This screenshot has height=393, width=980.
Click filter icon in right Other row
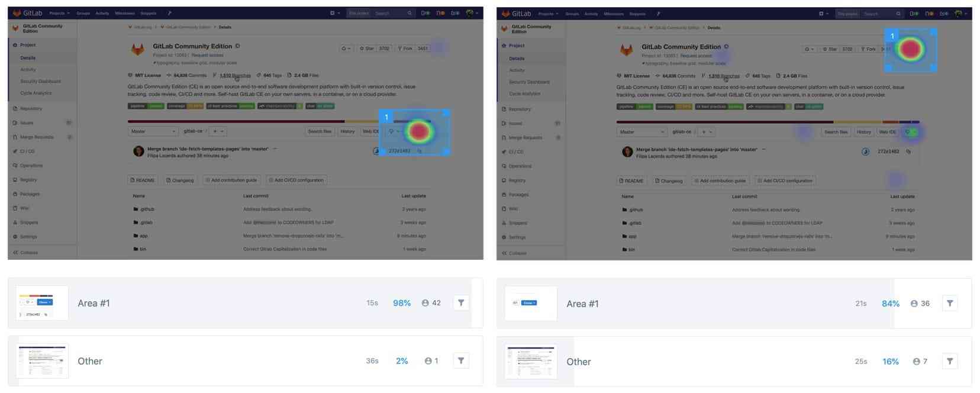coord(950,362)
